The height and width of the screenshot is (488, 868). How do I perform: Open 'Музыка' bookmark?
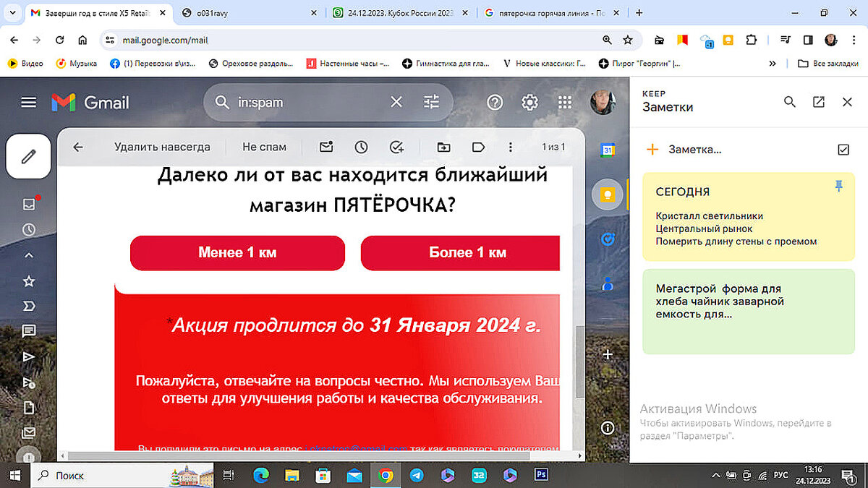click(x=77, y=64)
